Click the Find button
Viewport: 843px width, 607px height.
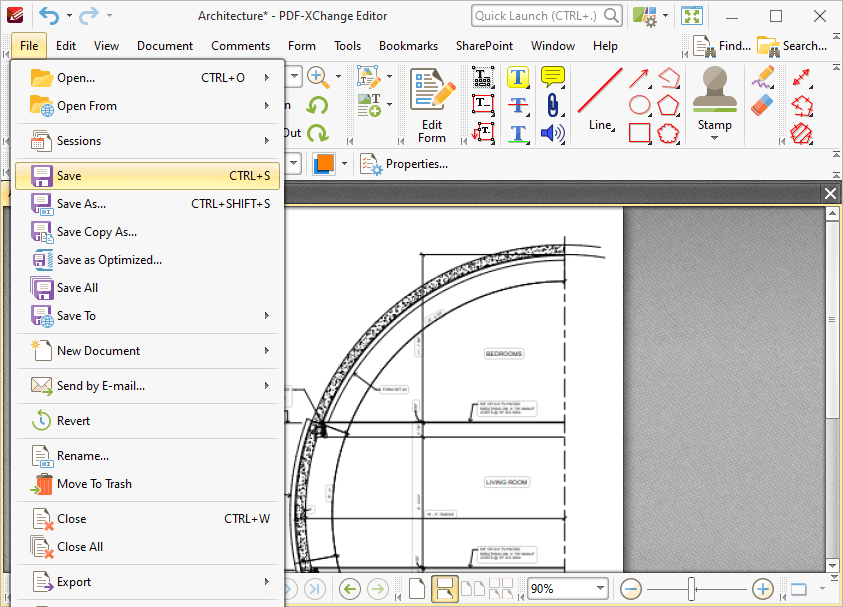(722, 46)
